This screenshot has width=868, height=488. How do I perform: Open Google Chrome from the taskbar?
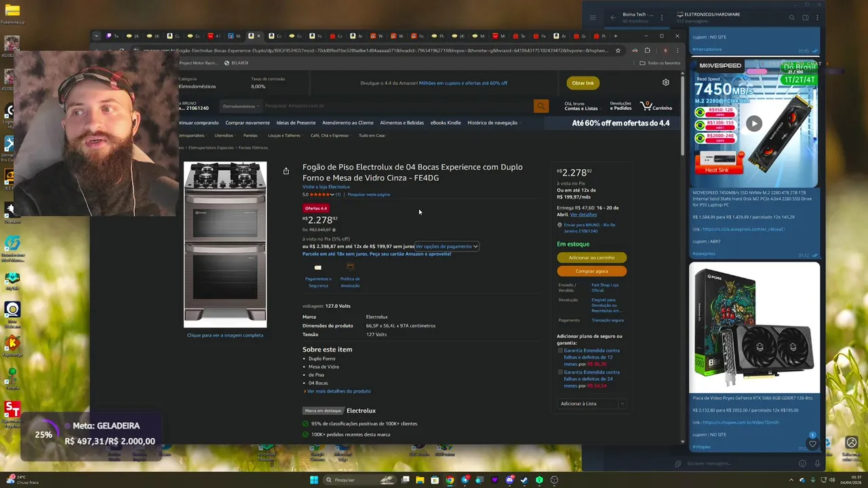450,480
